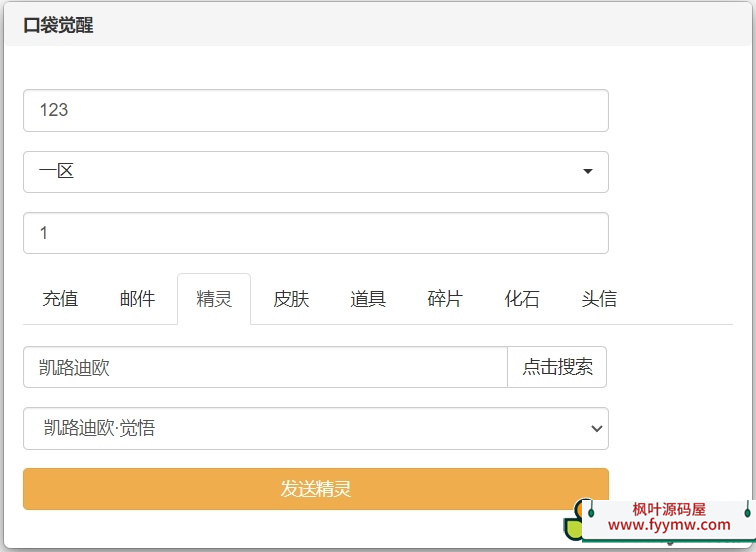The width and height of the screenshot is (756, 552).
Task: Go to the 皮肤 tab
Action: coord(291,299)
